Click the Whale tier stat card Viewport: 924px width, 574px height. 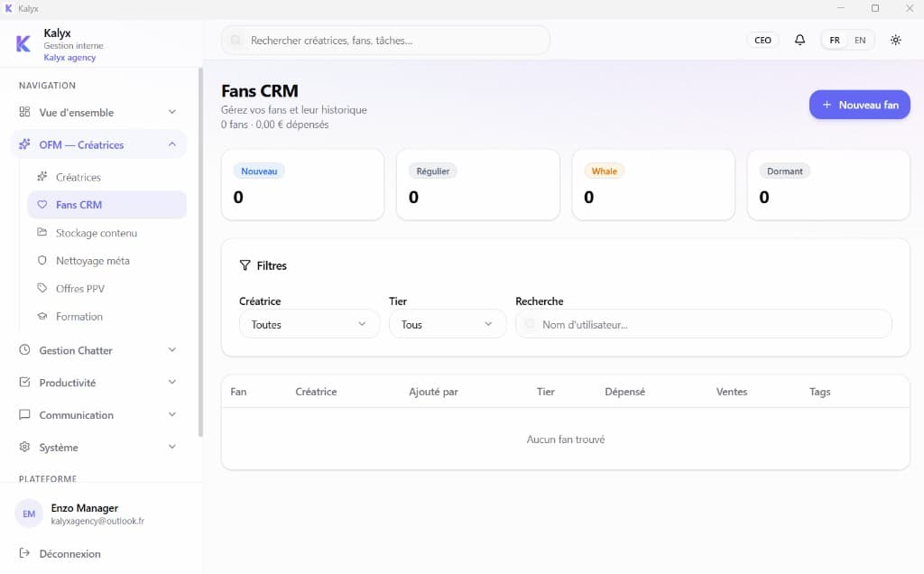653,184
